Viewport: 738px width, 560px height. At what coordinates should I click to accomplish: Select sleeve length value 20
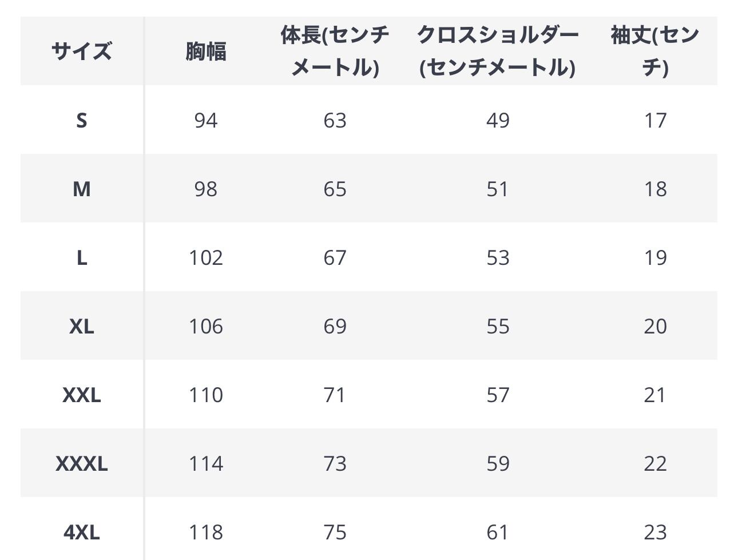[654, 326]
